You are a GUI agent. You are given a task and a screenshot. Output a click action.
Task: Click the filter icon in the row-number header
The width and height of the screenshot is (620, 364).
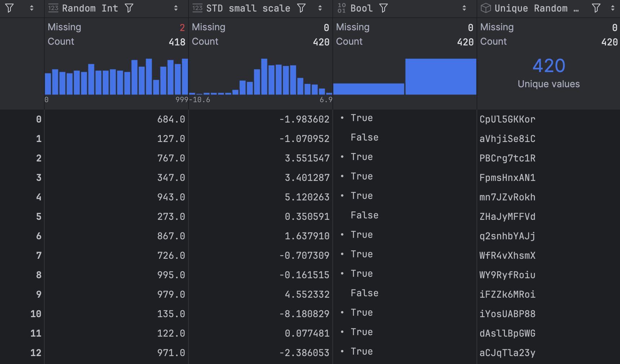9,8
